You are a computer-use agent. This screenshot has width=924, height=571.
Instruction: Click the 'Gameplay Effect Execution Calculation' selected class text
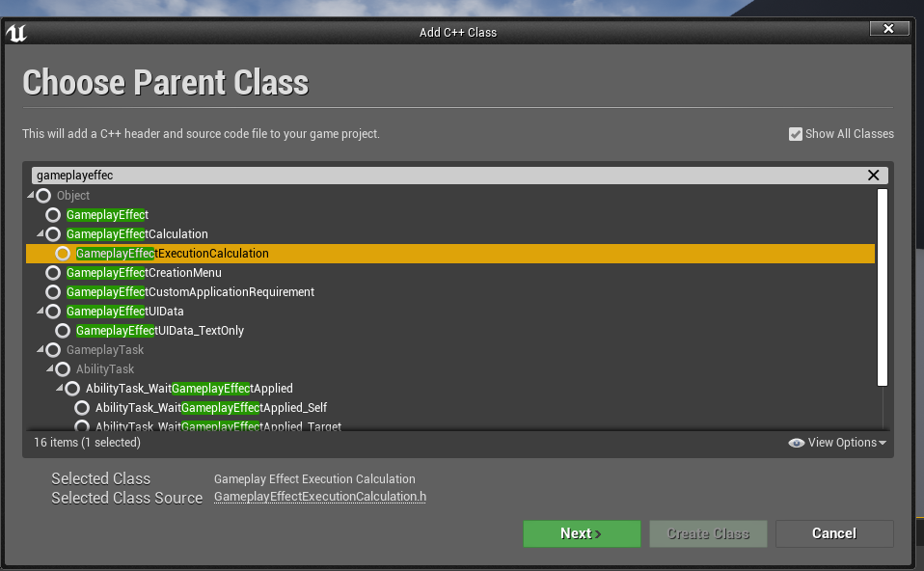(x=314, y=479)
